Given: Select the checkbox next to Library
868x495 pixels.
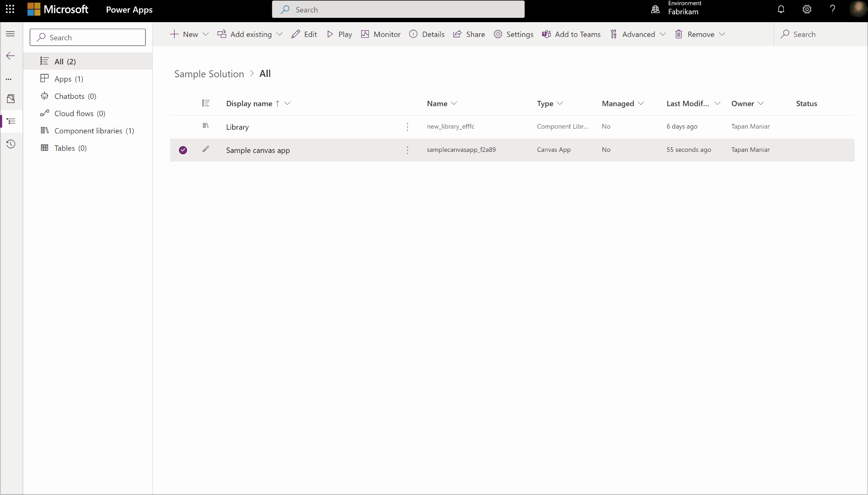Looking at the screenshot, I should point(183,126).
